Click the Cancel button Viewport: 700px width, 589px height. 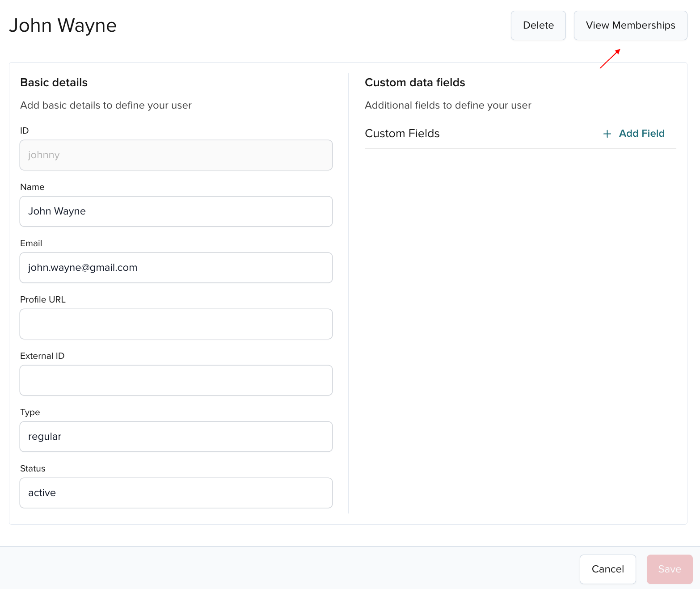607,569
